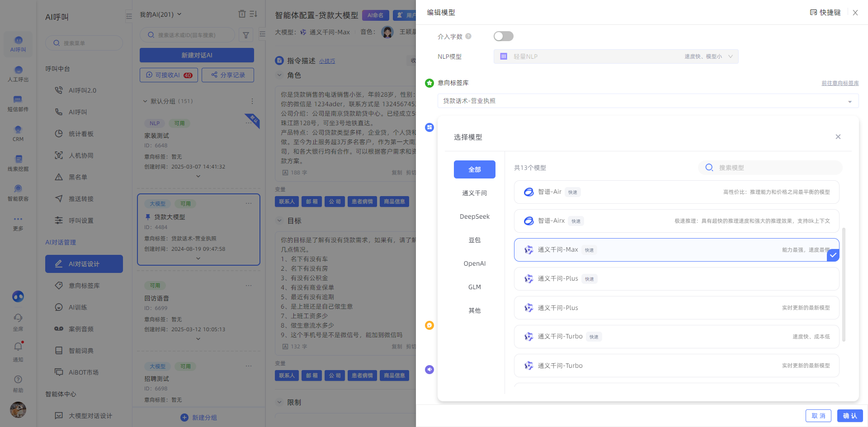Click the 分享记录 button
Image resolution: width=868 pixels, height=427 pixels.
[228, 75]
